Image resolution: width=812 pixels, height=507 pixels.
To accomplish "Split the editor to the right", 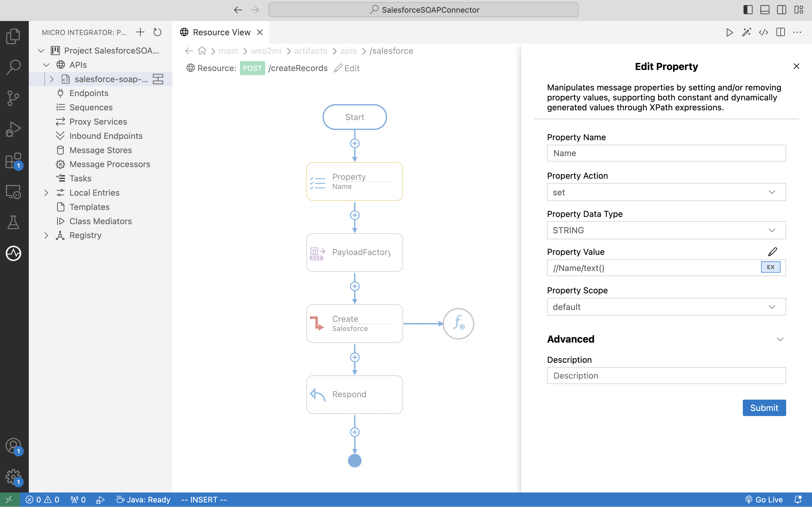I will 780,32.
